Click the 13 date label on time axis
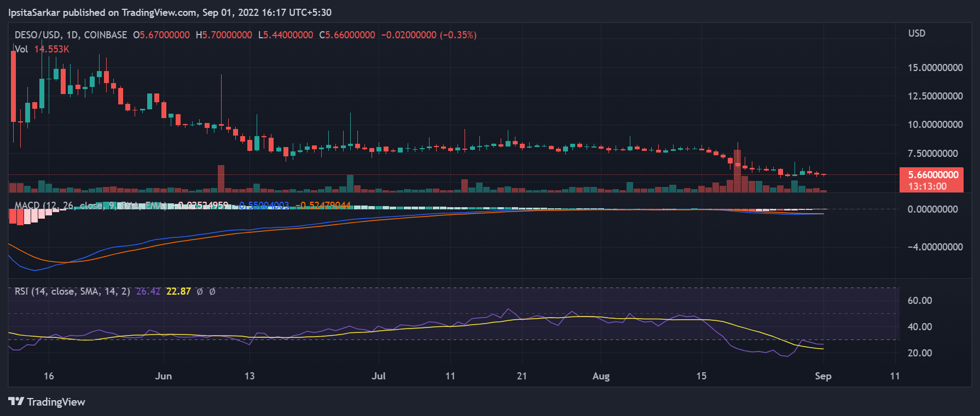The width and height of the screenshot is (980, 416). [250, 376]
